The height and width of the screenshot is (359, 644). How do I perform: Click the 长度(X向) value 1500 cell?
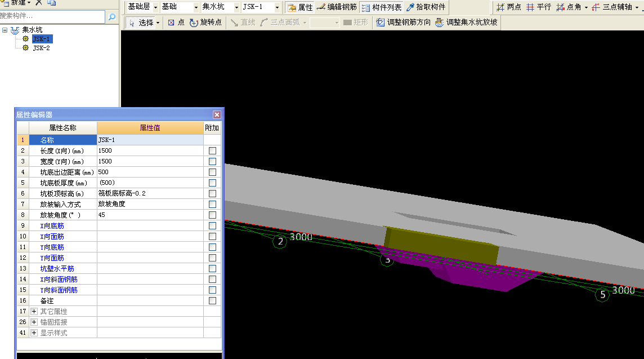coord(150,150)
